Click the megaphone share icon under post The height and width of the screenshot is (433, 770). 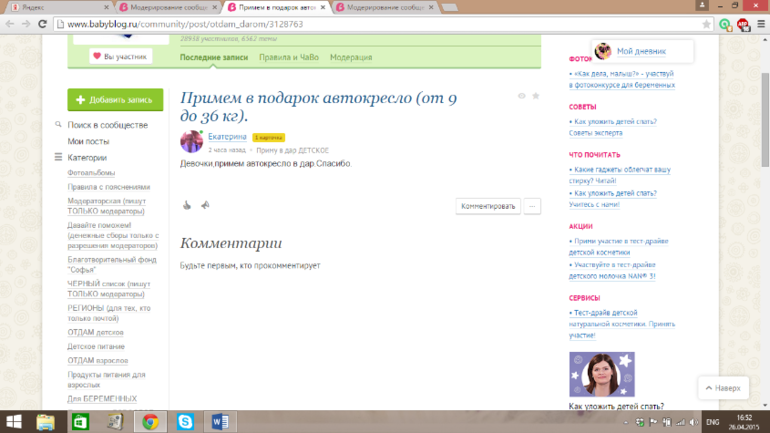(205, 206)
